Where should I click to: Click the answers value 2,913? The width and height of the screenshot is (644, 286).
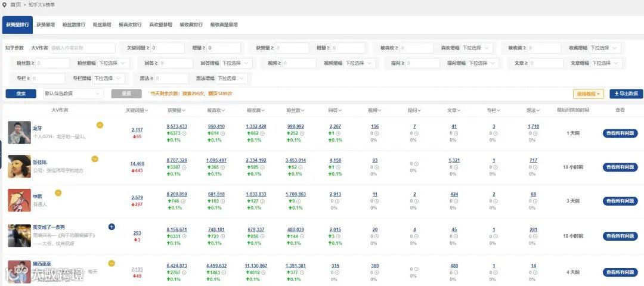coord(335,194)
